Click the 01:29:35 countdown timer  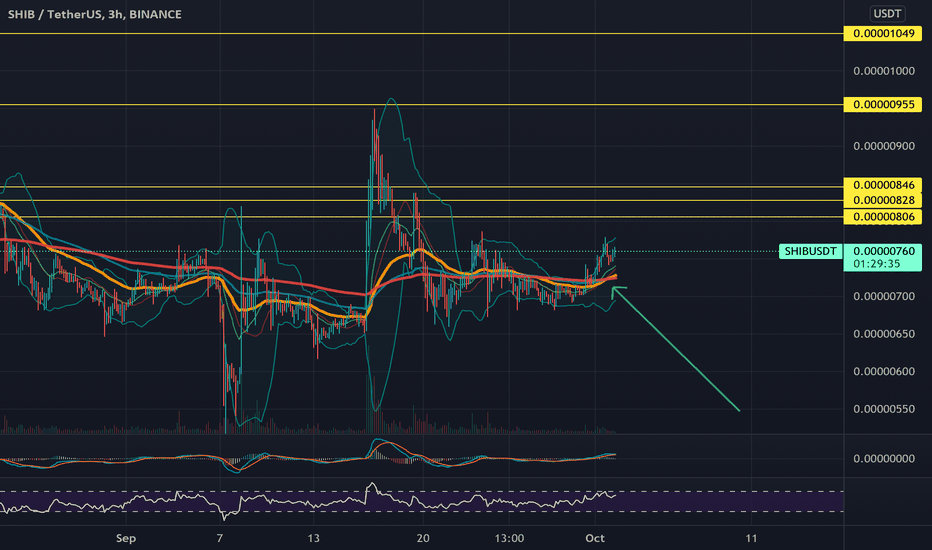point(876,264)
